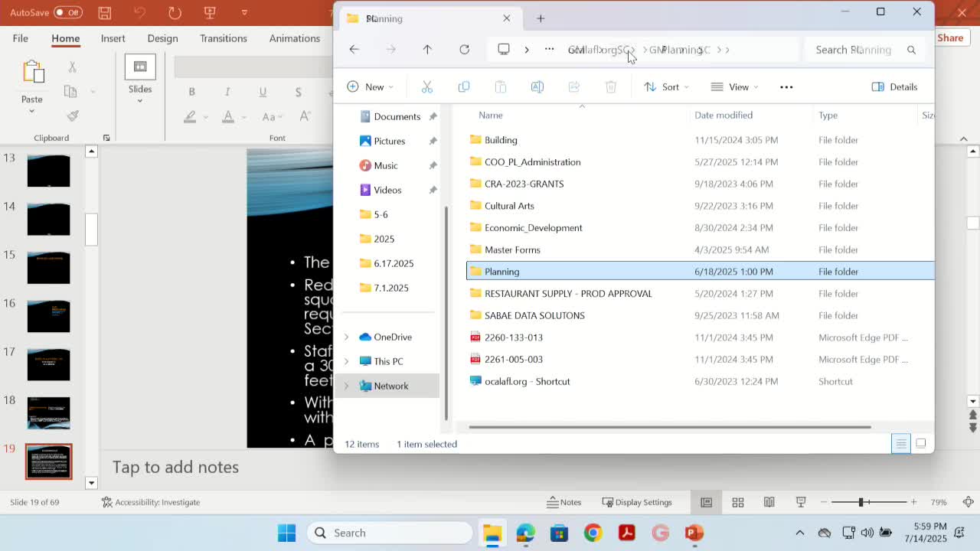Viewport: 980px width, 551px height.
Task: Open the Details pane
Action: [x=894, y=86]
